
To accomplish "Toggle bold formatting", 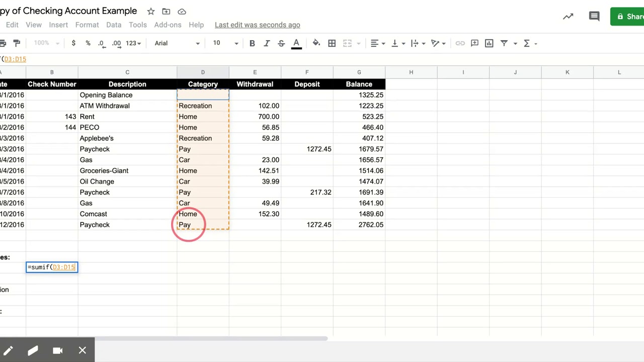I will tap(252, 43).
